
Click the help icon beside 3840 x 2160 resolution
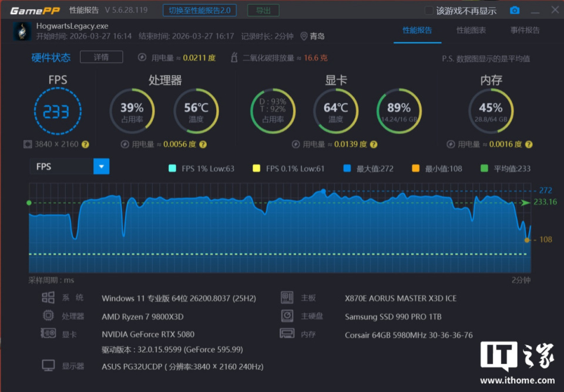[85, 145]
